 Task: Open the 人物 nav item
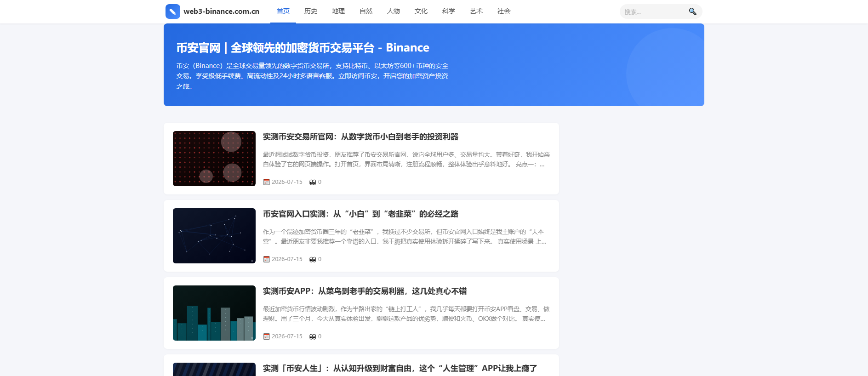coord(394,11)
